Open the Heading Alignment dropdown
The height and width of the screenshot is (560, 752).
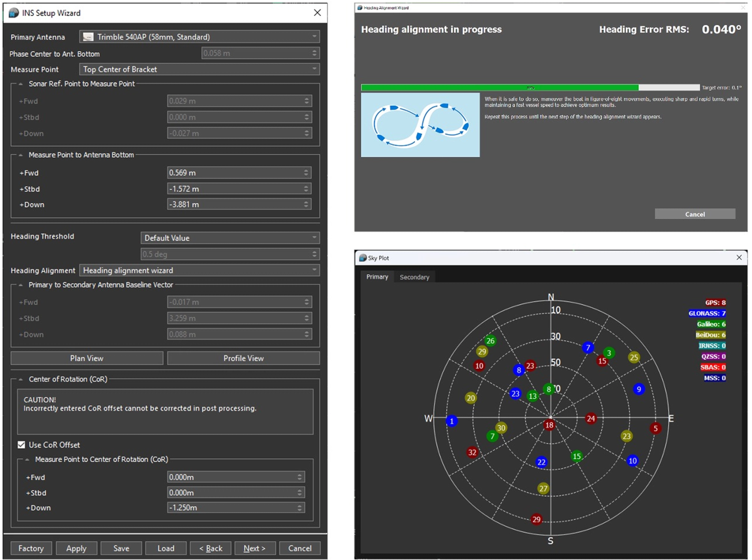pyautogui.click(x=200, y=270)
